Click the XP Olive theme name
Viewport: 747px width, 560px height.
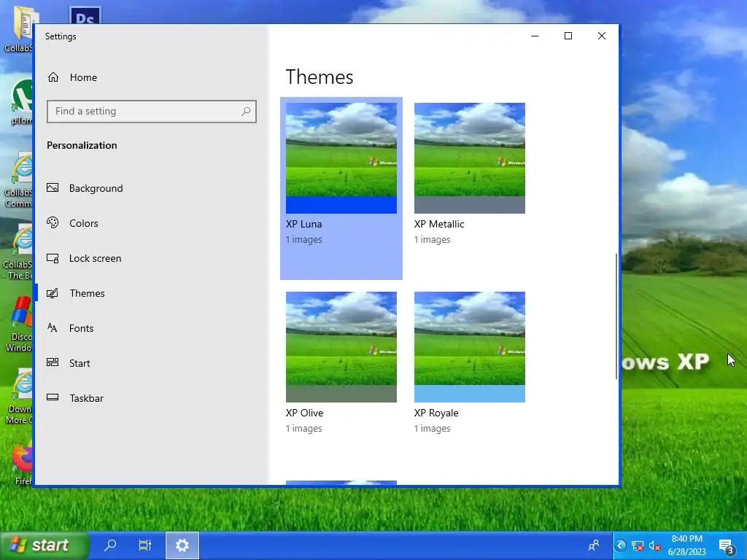coord(304,413)
